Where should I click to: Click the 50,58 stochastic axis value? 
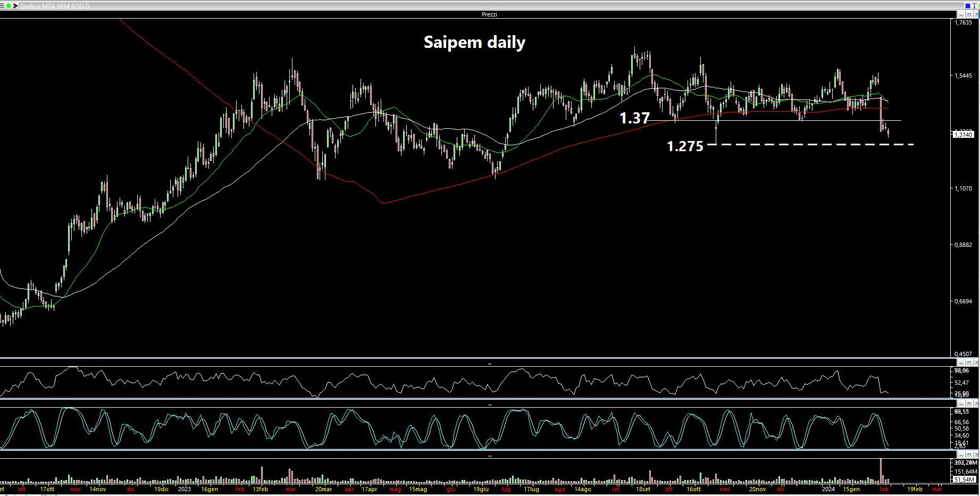coord(961,428)
